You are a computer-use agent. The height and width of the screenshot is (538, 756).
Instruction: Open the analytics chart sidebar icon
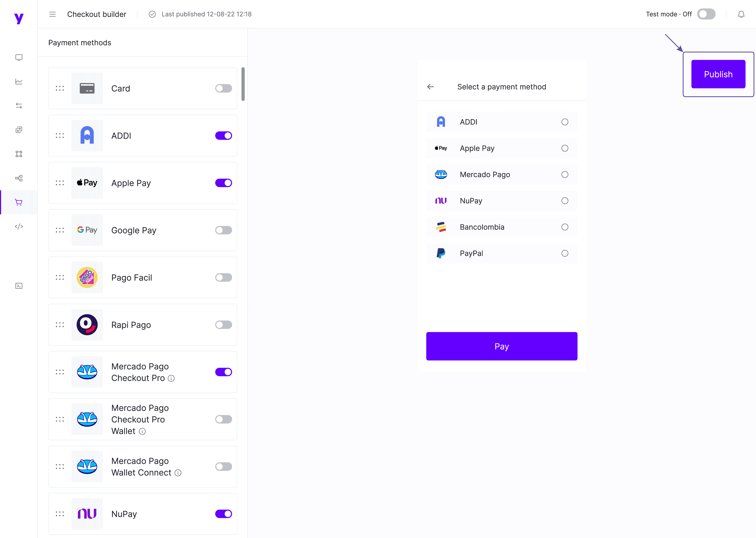point(19,81)
